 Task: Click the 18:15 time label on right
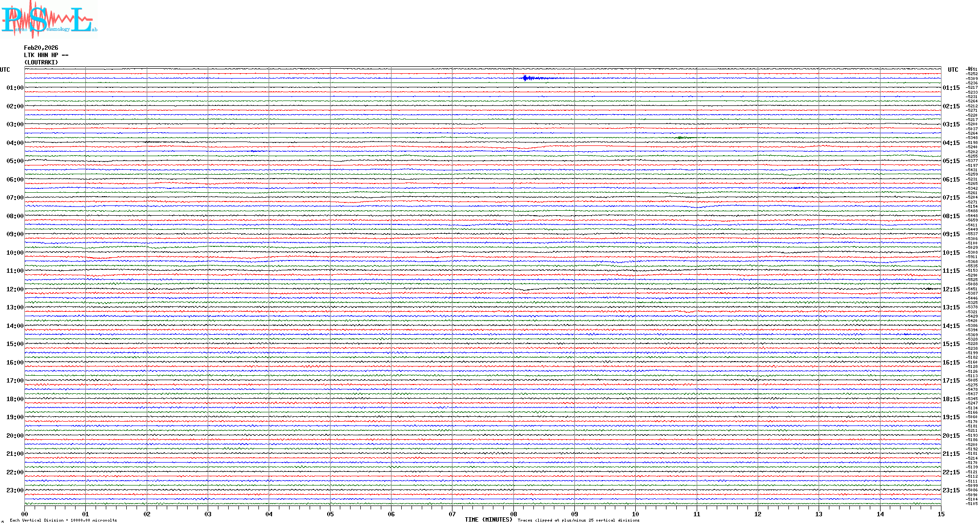pyautogui.click(x=951, y=399)
